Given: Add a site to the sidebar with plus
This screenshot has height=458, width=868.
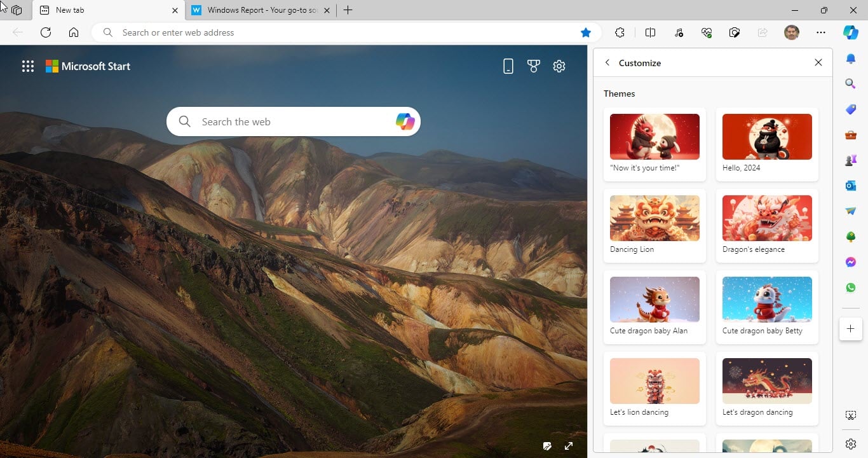Looking at the screenshot, I should pos(851,329).
